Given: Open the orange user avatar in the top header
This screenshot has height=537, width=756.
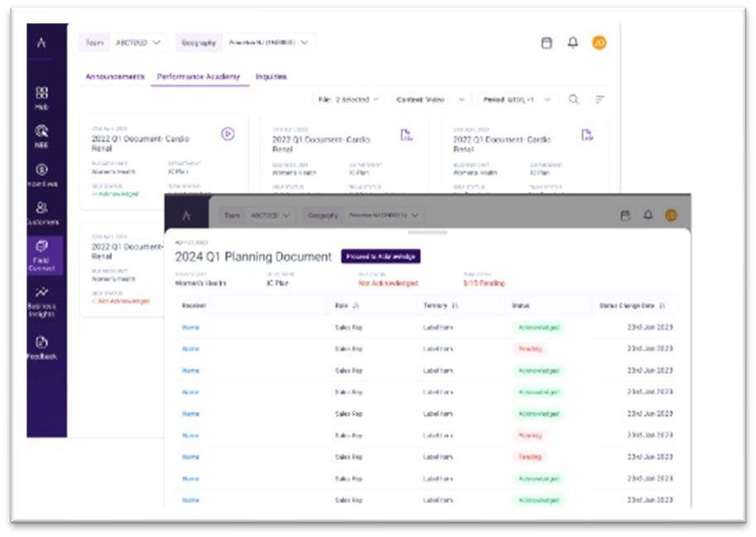Looking at the screenshot, I should 599,43.
